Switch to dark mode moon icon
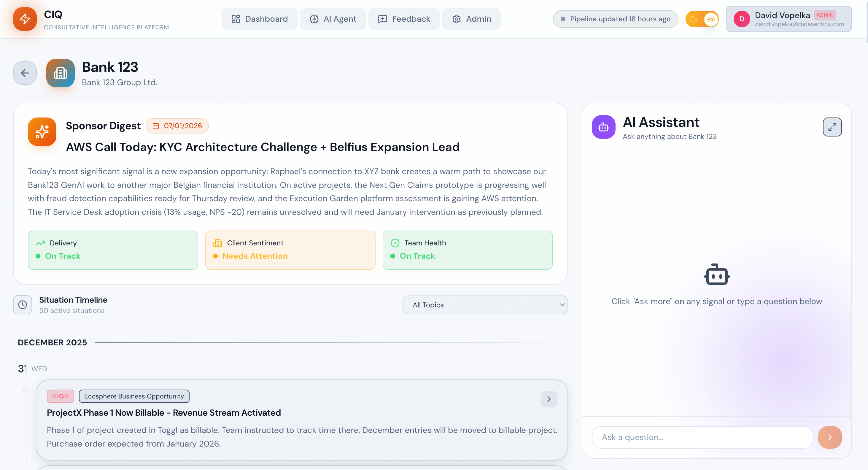The width and height of the screenshot is (868, 470). tap(694, 19)
